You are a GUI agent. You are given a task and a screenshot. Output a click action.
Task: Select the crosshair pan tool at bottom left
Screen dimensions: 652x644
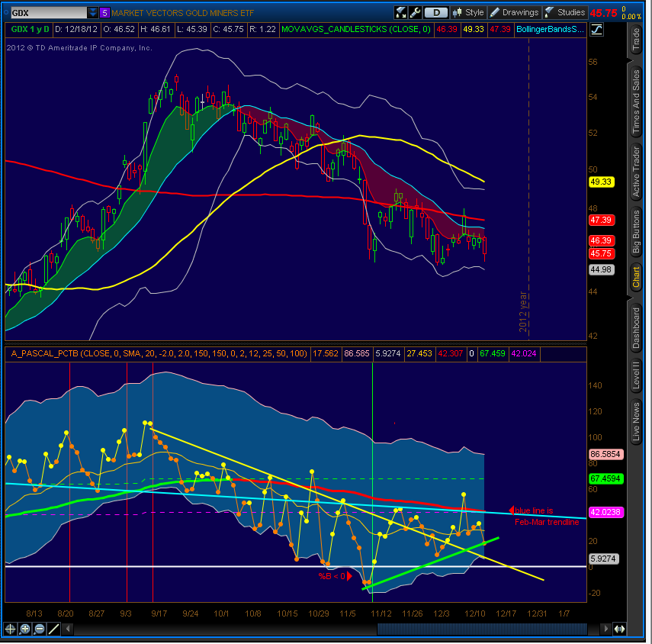10,629
